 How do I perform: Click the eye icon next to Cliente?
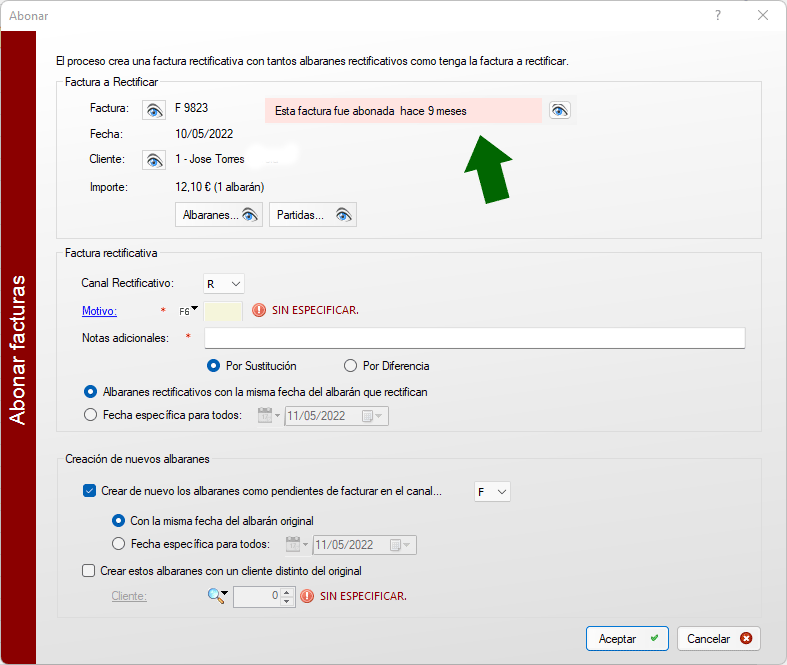pos(154,160)
